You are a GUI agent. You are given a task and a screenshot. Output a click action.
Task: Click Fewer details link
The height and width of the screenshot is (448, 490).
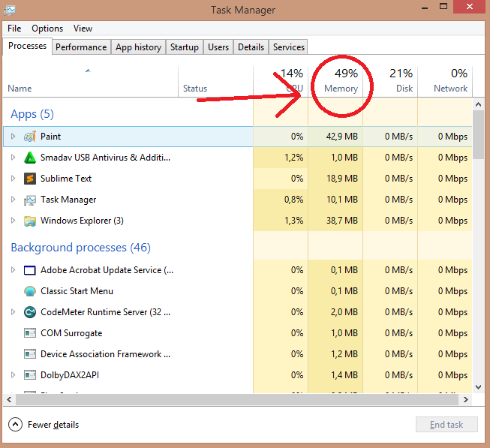(x=53, y=425)
